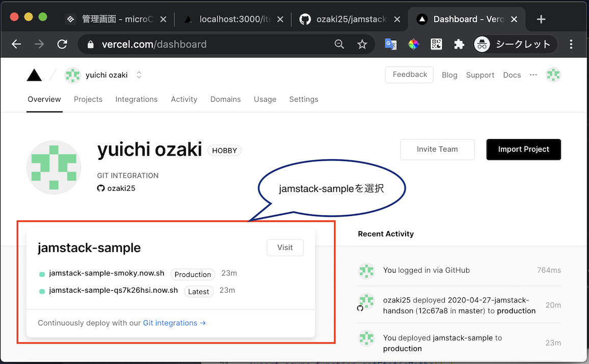The height and width of the screenshot is (364, 589).
Task: Expand the yuichi ozaki scope switcher
Action: click(139, 75)
